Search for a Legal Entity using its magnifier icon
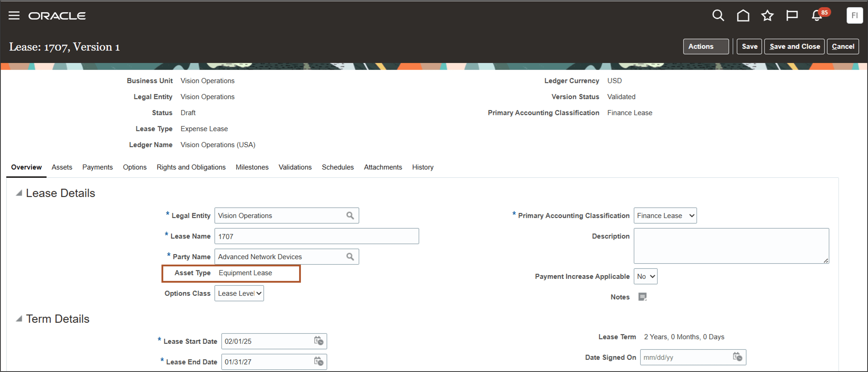Image resolution: width=868 pixels, height=372 pixels. [351, 215]
